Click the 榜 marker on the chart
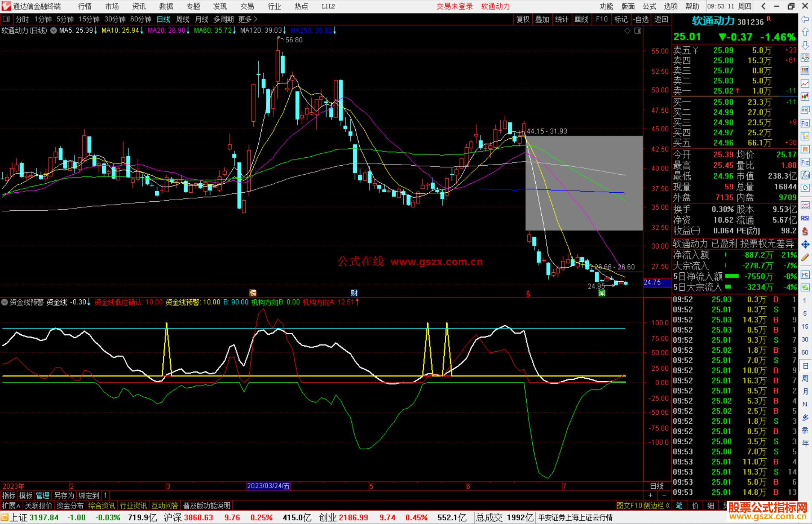812x524 pixels. click(253, 293)
